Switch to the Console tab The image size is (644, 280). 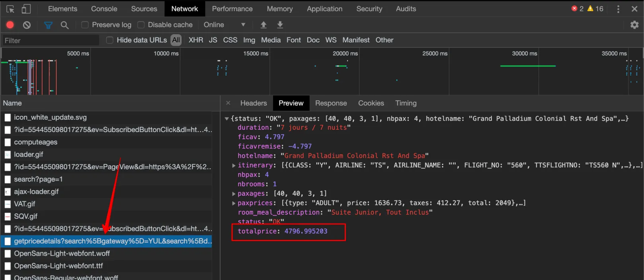pos(104,9)
